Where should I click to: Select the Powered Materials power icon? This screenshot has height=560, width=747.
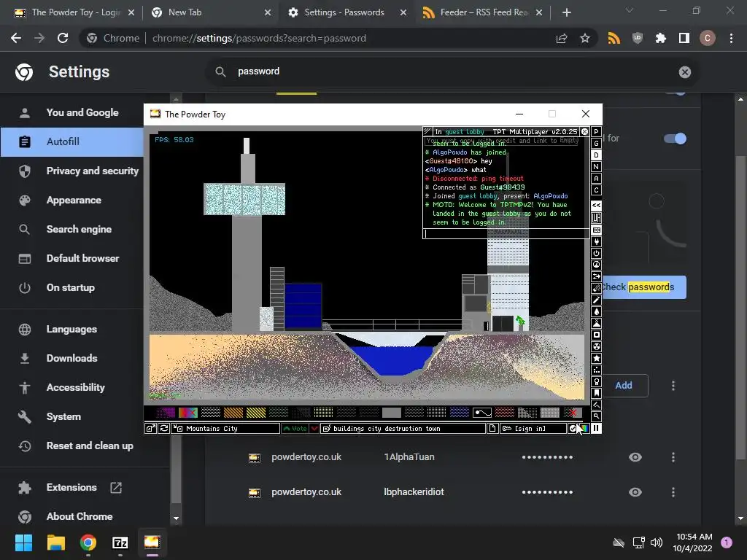point(596,253)
